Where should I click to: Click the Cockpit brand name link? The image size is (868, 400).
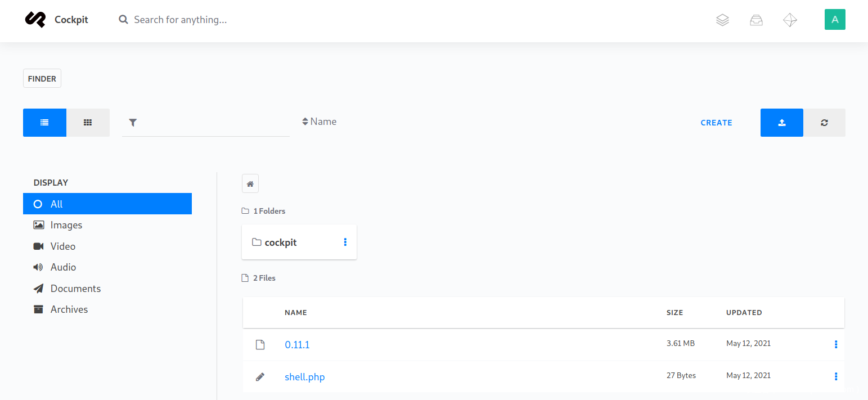71,20
